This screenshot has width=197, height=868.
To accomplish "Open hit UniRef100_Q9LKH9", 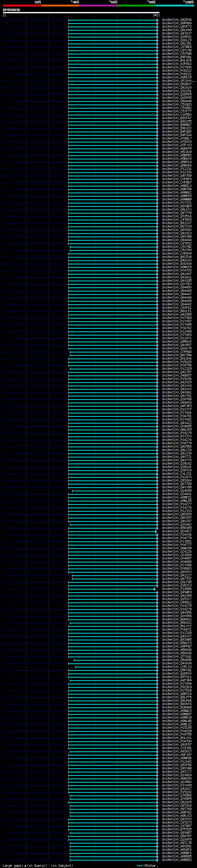I will pyautogui.click(x=176, y=30).
